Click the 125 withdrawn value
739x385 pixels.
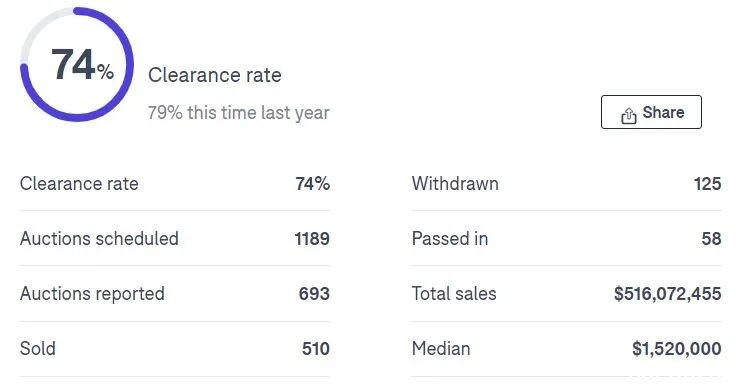[x=707, y=183]
